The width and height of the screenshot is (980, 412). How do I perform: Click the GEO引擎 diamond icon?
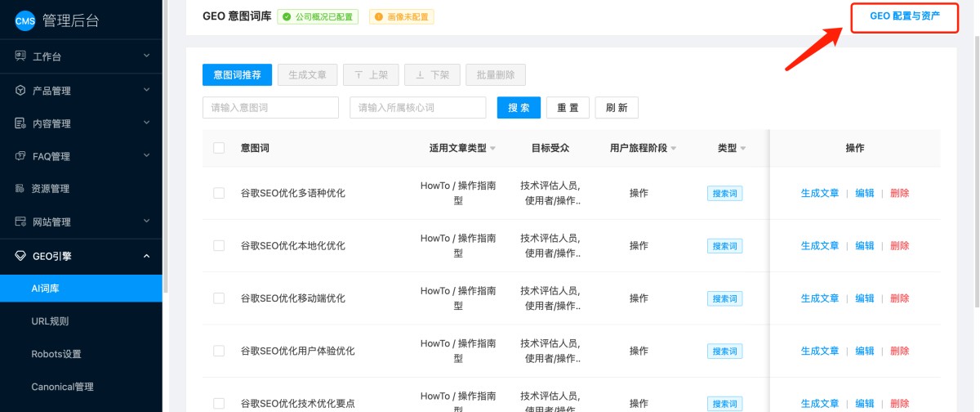20,256
